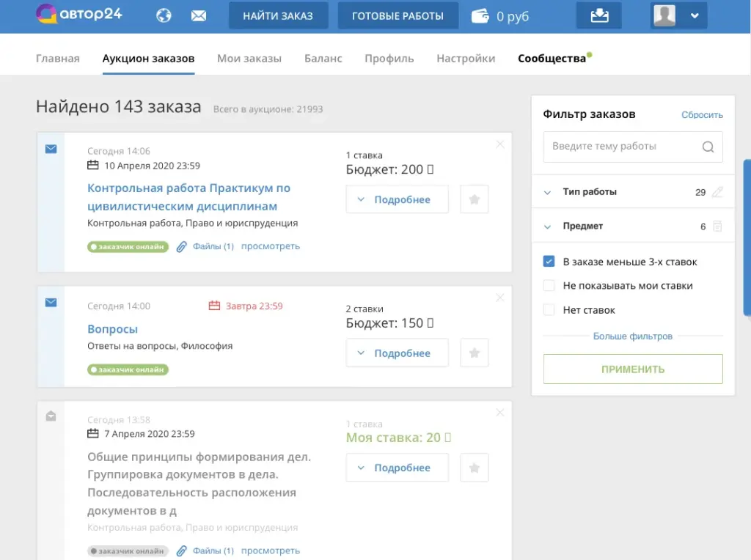This screenshot has width=751, height=560.
Task: Expand the Предмет filter section
Action: (547, 226)
